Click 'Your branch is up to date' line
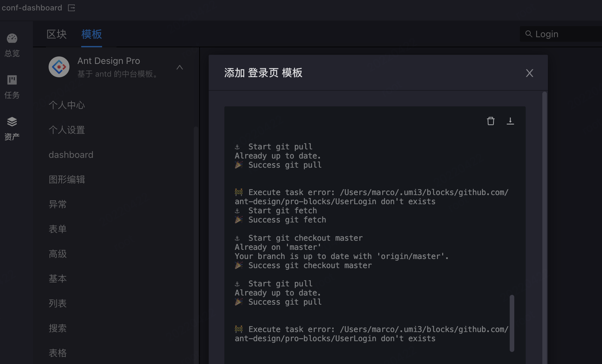This screenshot has height=364, width=602. [x=342, y=256]
